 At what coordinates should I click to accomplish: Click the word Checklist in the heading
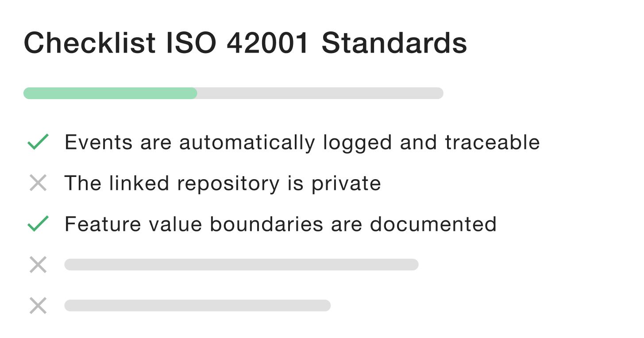click(x=89, y=43)
